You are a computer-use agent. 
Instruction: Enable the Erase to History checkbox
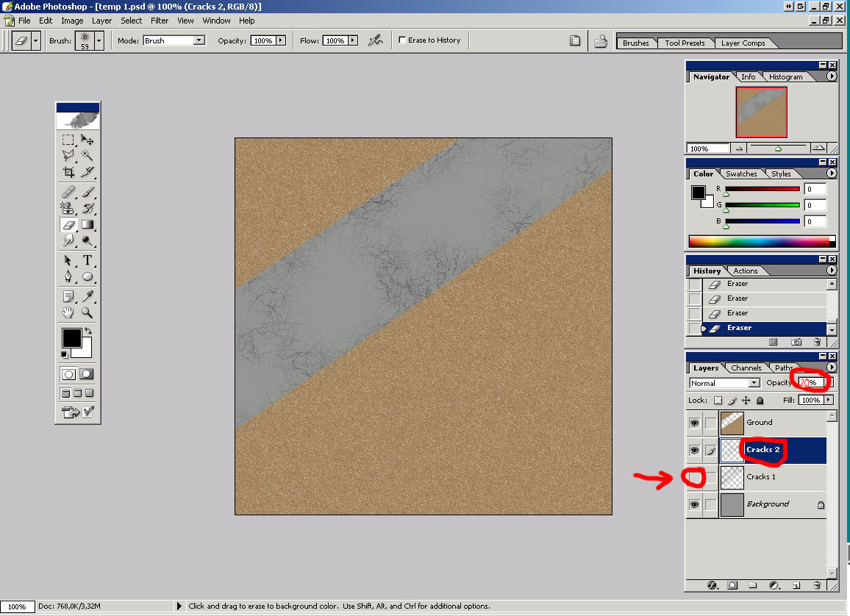(x=402, y=40)
